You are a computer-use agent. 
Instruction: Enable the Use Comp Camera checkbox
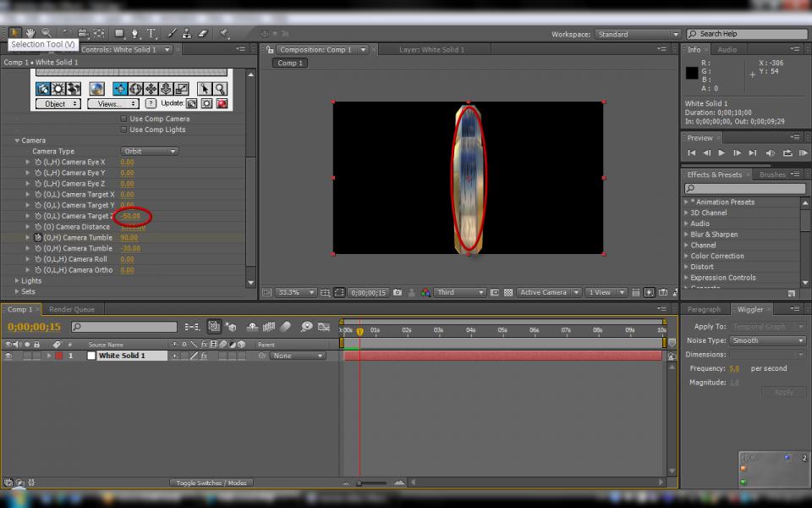pos(123,119)
